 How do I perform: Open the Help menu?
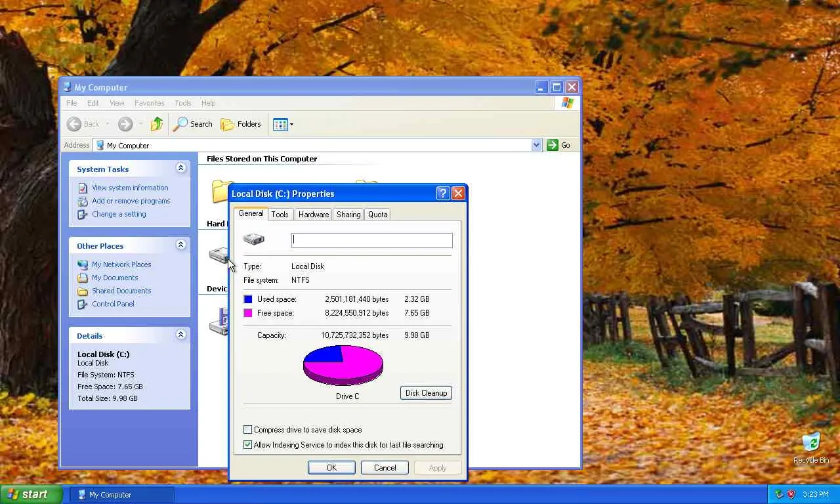coord(208,103)
